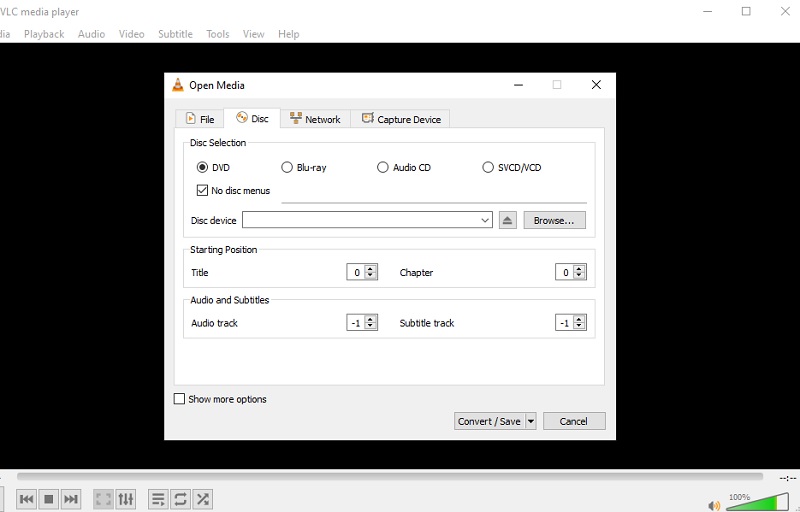Increase the Subtitle track value

[579, 319]
